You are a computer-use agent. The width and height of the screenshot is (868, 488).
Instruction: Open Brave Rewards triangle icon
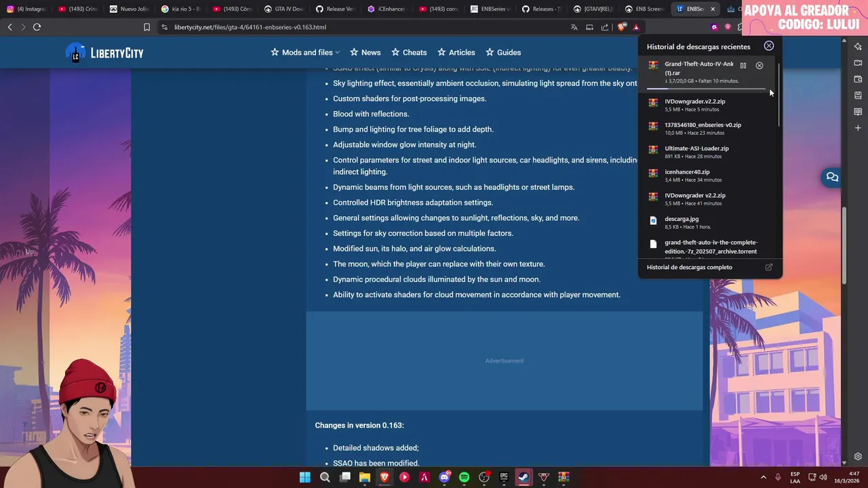pos(636,27)
